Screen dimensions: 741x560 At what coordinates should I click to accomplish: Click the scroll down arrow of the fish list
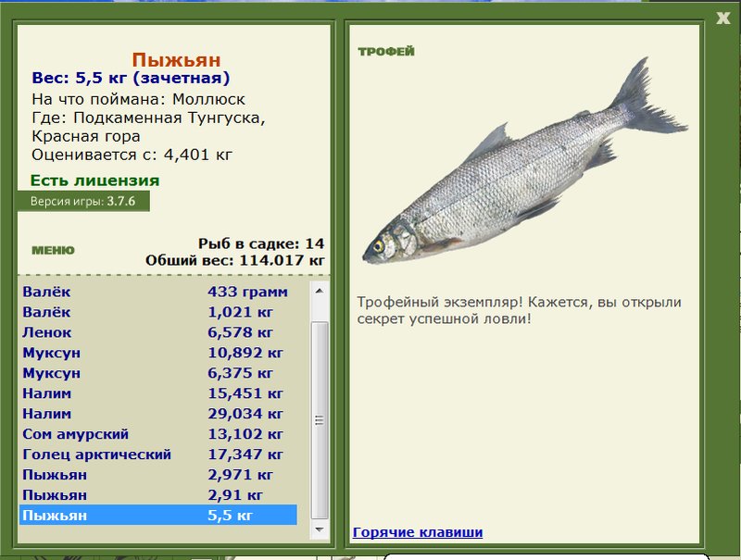coord(320,529)
